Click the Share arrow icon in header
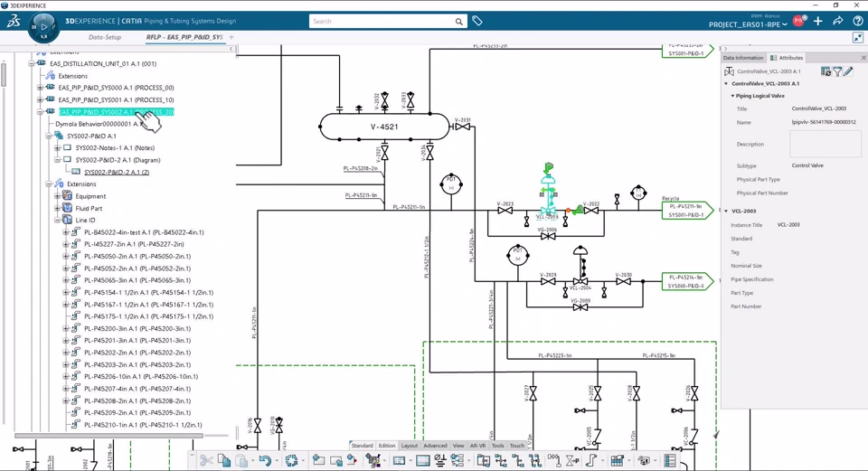Viewport: 868px width, 471px height. point(838,21)
